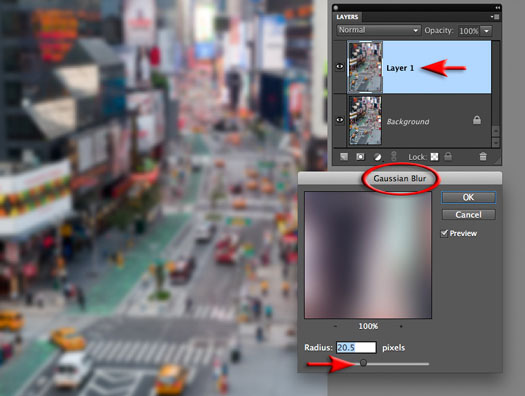This screenshot has height=396, width=525.
Task: Open the Layers panel flyout menu icon
Action: click(495, 17)
